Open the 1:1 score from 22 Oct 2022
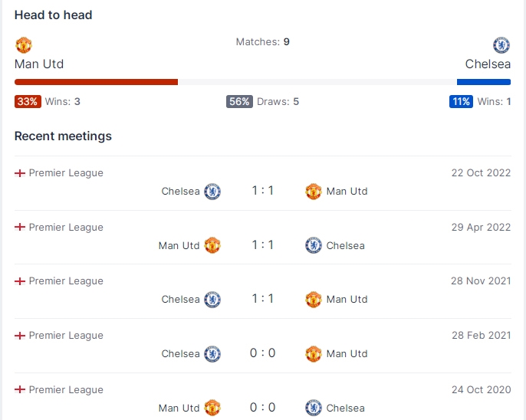The height and width of the screenshot is (420, 526). tap(263, 191)
